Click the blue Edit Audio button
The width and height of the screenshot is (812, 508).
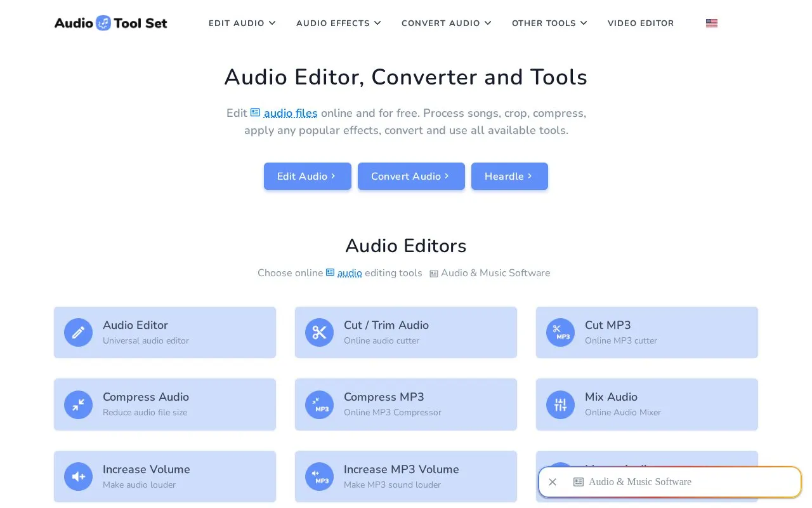pyautogui.click(x=308, y=176)
